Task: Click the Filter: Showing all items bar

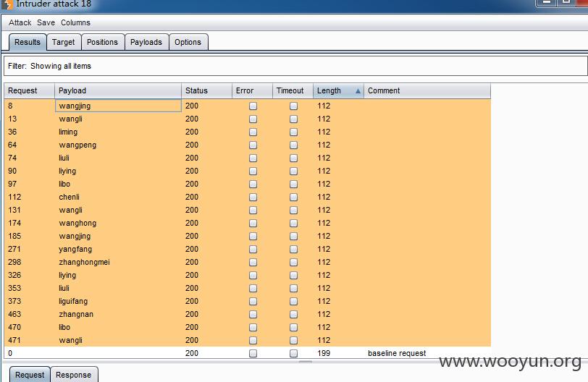Action: coord(295,66)
